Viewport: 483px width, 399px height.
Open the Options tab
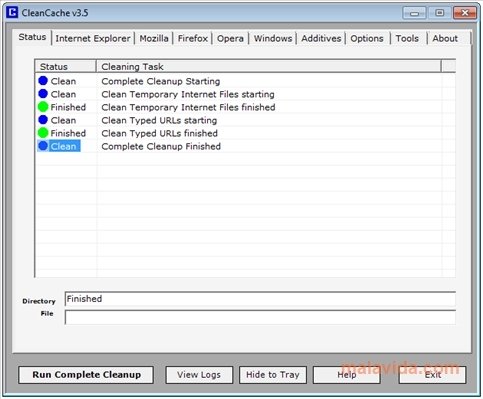[367, 38]
